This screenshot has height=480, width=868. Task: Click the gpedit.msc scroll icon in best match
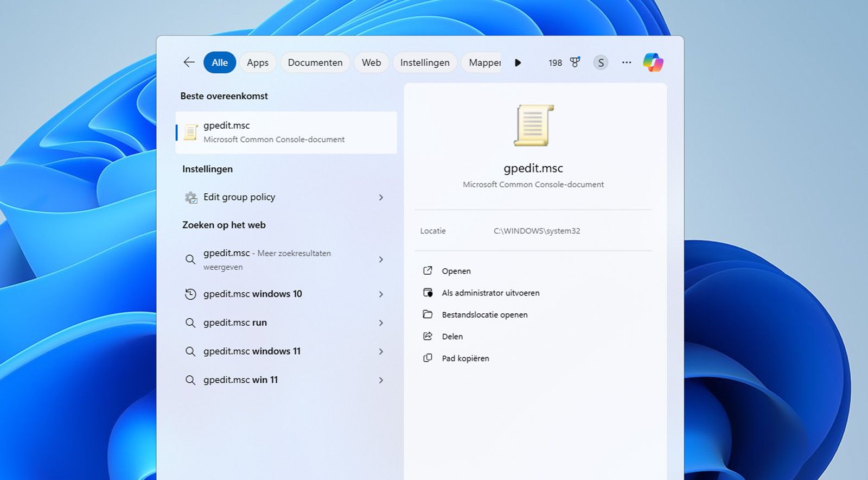click(190, 132)
